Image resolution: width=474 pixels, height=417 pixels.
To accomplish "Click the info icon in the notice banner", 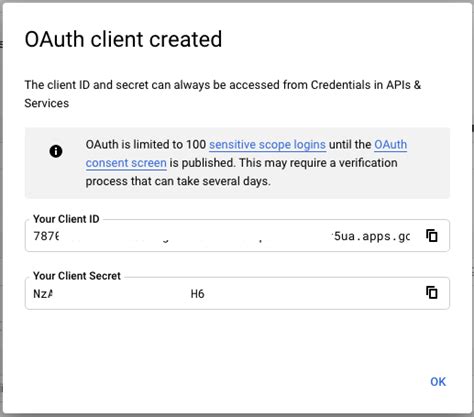I will 56,151.
